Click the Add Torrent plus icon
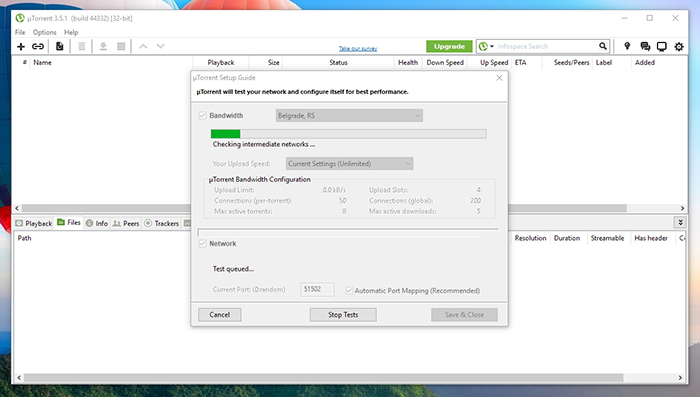The height and width of the screenshot is (397, 700). click(x=21, y=46)
